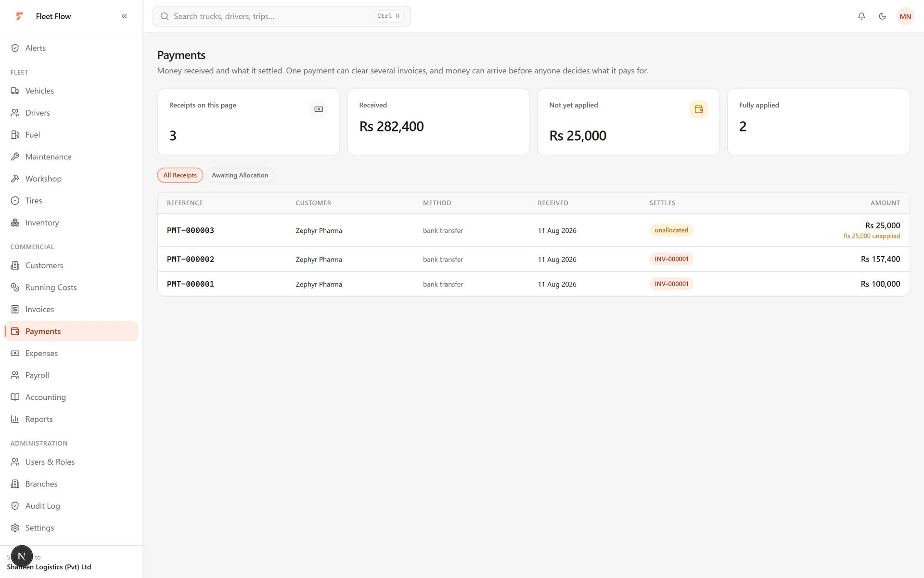Click the wallet icon on Not yet applied card
924x578 pixels.
[699, 109]
